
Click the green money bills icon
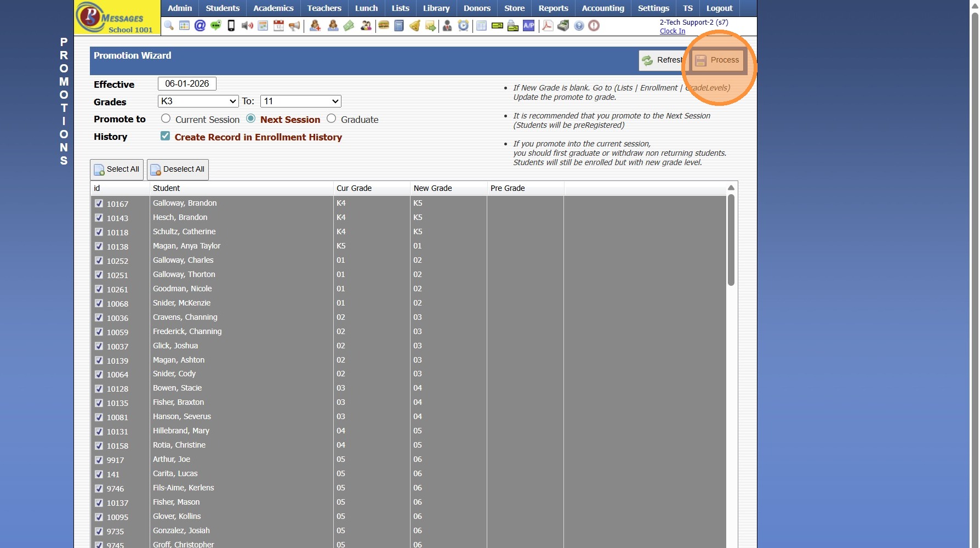point(349,26)
